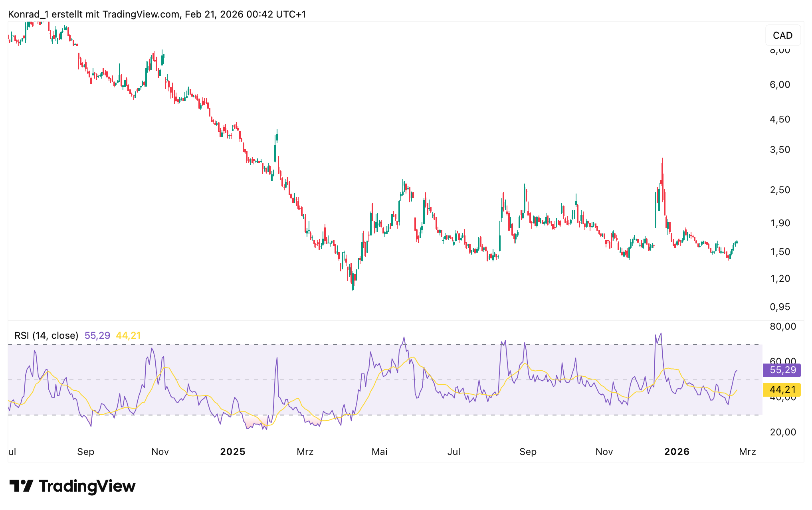Click the 6,00 price axis label
812x510 pixels.
click(x=780, y=85)
